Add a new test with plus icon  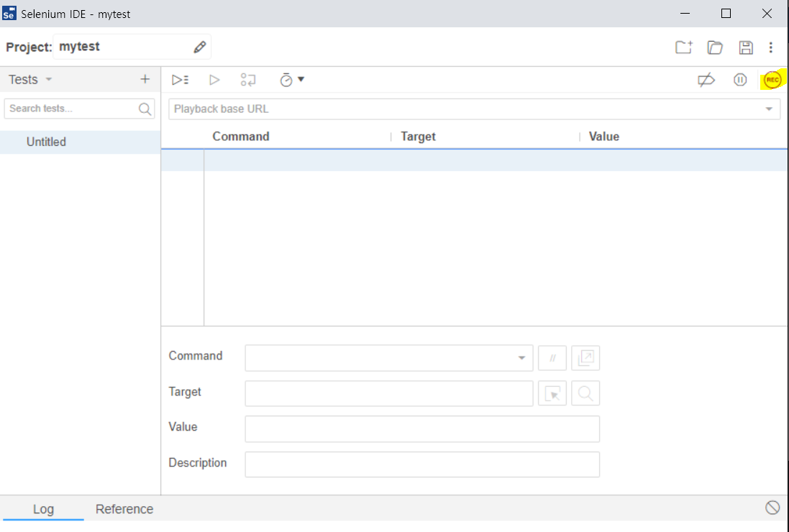(145, 79)
